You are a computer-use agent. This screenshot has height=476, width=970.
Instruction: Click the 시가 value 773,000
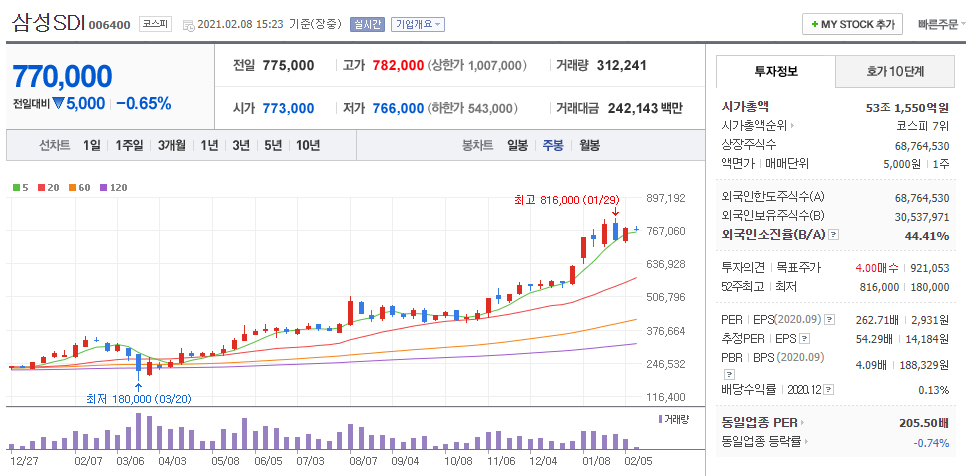[288, 108]
